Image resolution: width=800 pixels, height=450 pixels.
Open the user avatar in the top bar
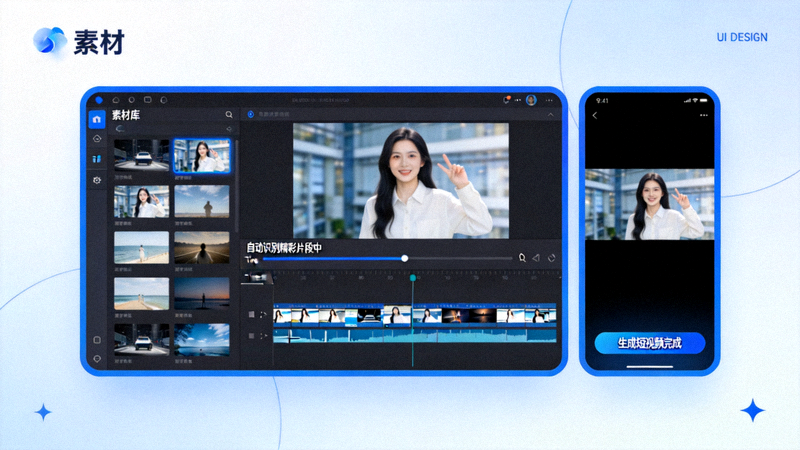coord(531,100)
